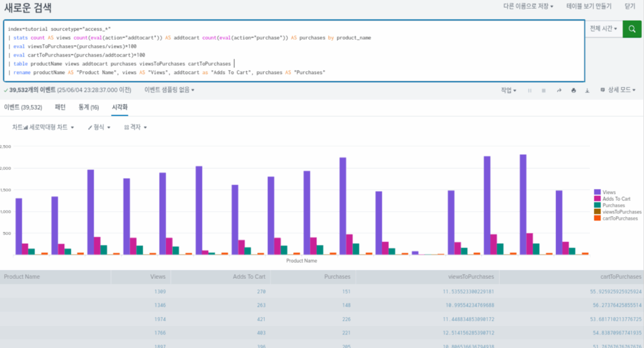Click 닫기 button
Screen dimensions: 644x348
pos(630,6)
